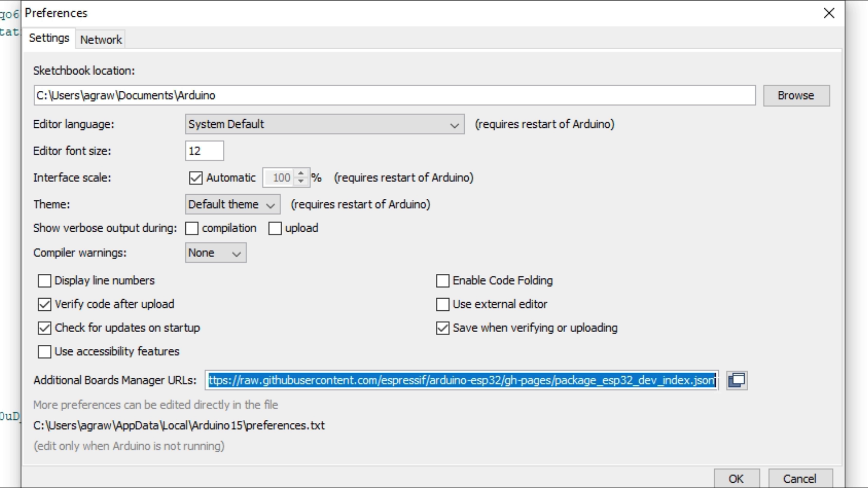The image size is (868, 488).
Task: Open the Editor language dropdown
Action: (x=324, y=124)
